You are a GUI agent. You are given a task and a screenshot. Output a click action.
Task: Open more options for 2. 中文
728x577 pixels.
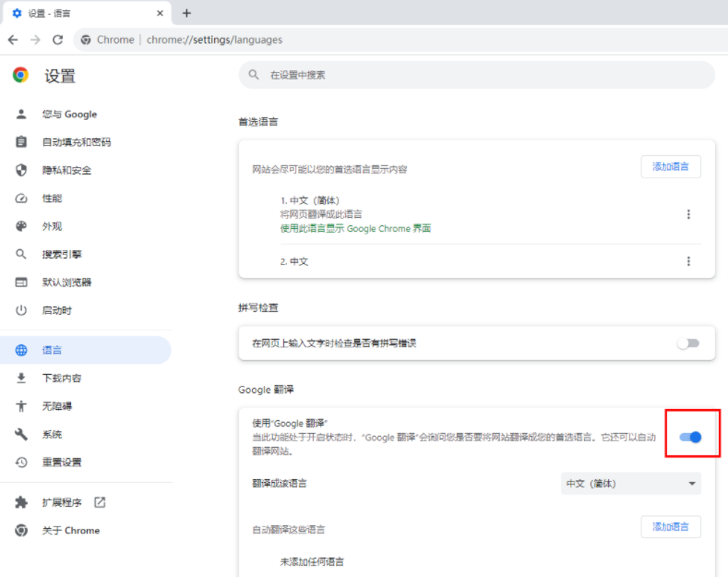(x=688, y=261)
